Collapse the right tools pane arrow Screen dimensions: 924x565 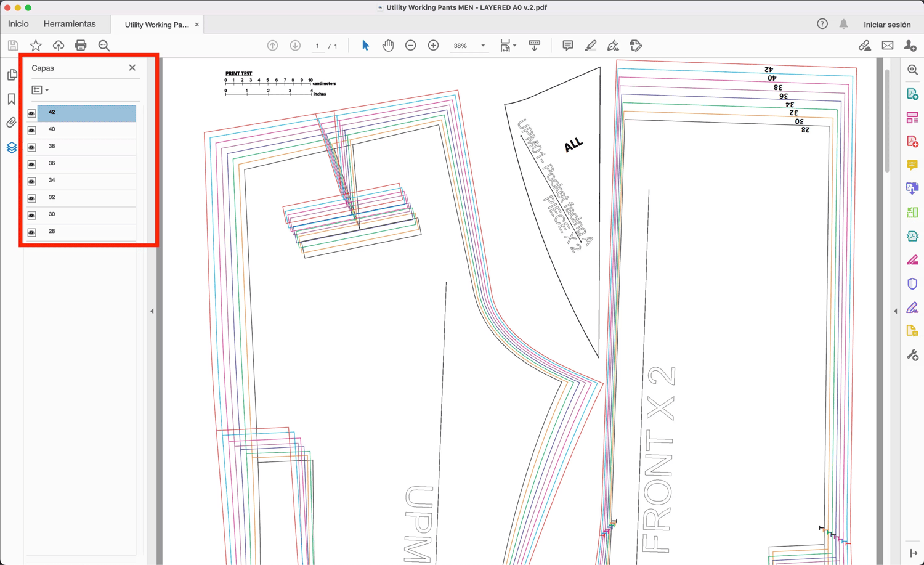[x=896, y=311]
